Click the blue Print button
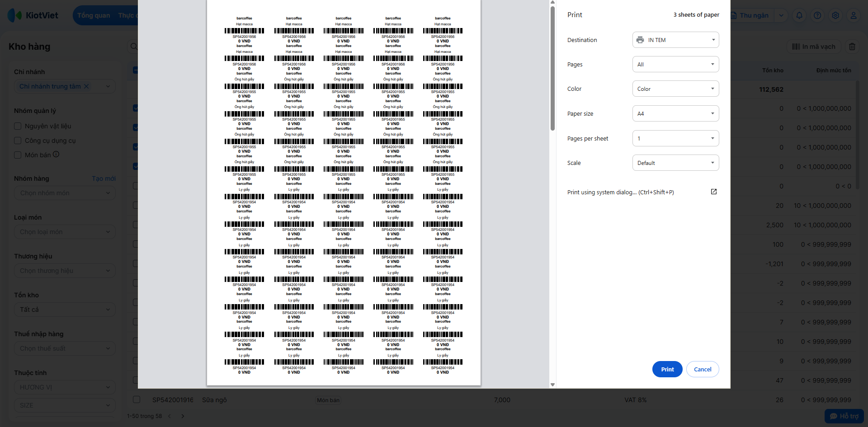 pyautogui.click(x=667, y=369)
